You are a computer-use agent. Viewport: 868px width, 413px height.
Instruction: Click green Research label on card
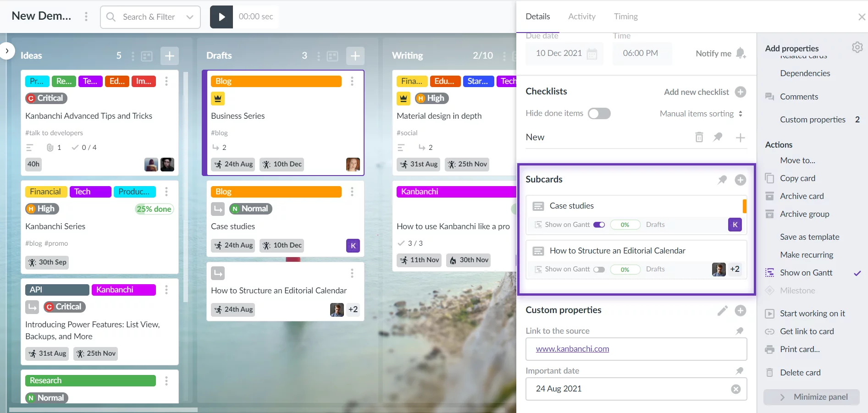[x=90, y=380]
